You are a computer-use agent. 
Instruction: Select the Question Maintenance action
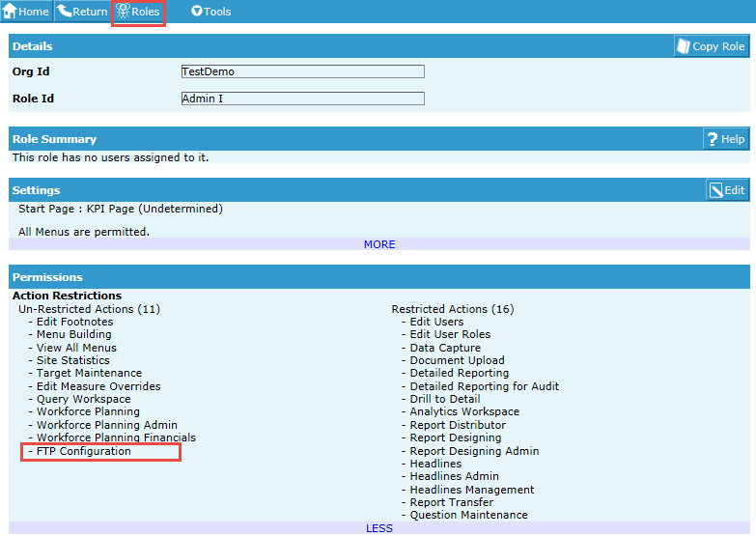pyautogui.click(x=468, y=515)
